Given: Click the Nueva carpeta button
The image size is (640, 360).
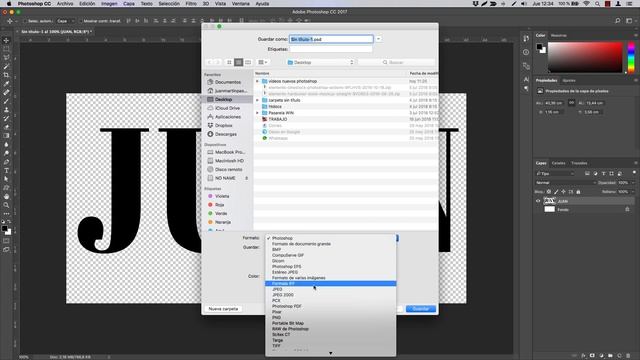Looking at the screenshot, I should (x=223, y=309).
